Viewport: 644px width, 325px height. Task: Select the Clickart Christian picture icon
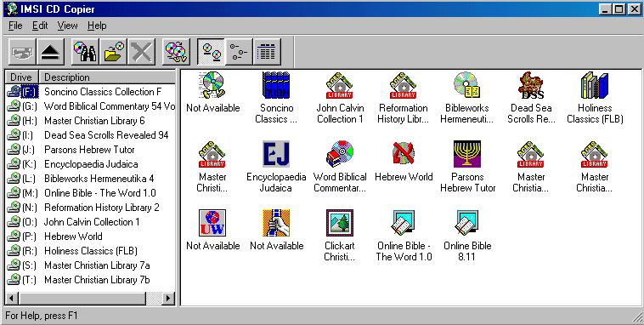[x=339, y=223]
